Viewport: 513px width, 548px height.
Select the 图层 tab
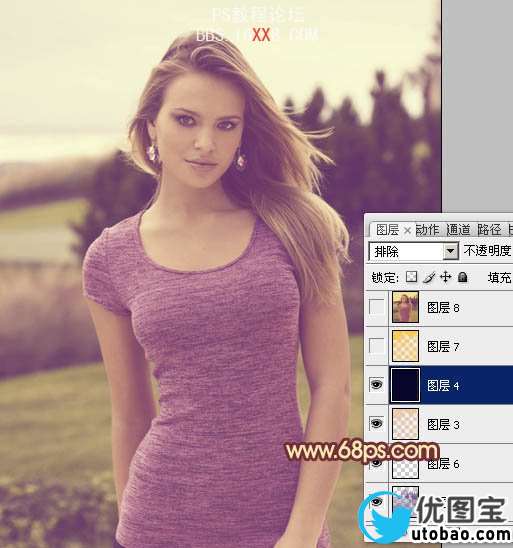388,230
